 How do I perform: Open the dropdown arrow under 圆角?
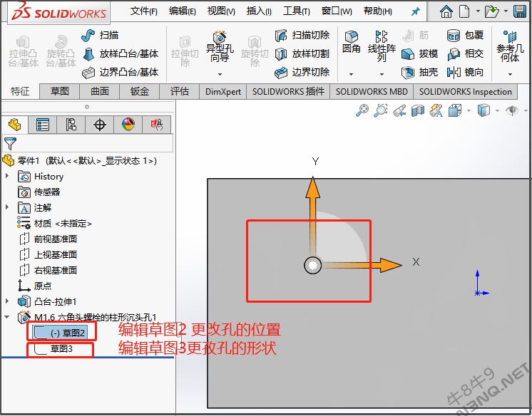(x=351, y=74)
